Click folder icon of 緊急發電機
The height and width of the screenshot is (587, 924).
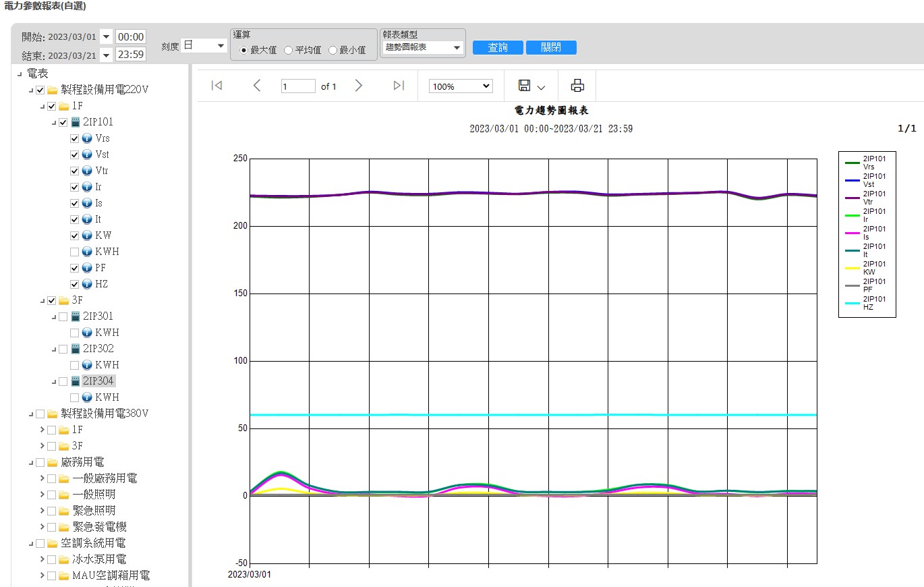click(64, 527)
